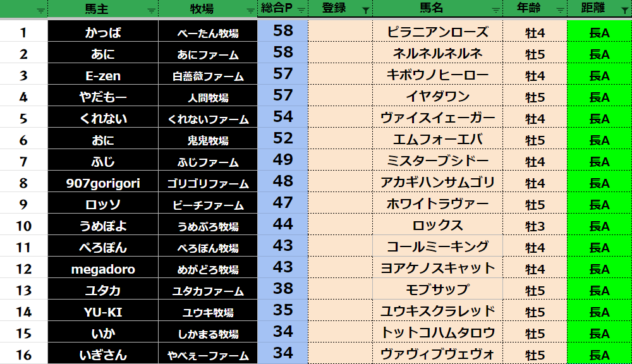Expand the 馬名 column filter dropdown
Viewport: 632px width, 364px height.
(x=494, y=10)
